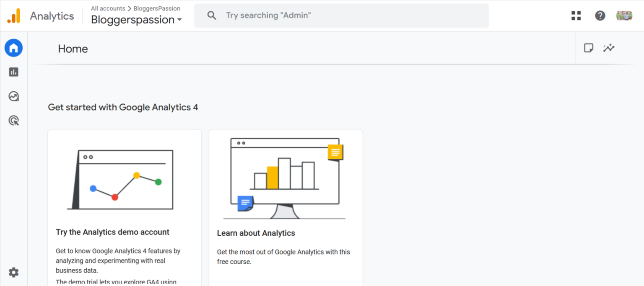The width and height of the screenshot is (644, 286).
Task: Open the Insights sparkline icon
Action: [x=609, y=48]
